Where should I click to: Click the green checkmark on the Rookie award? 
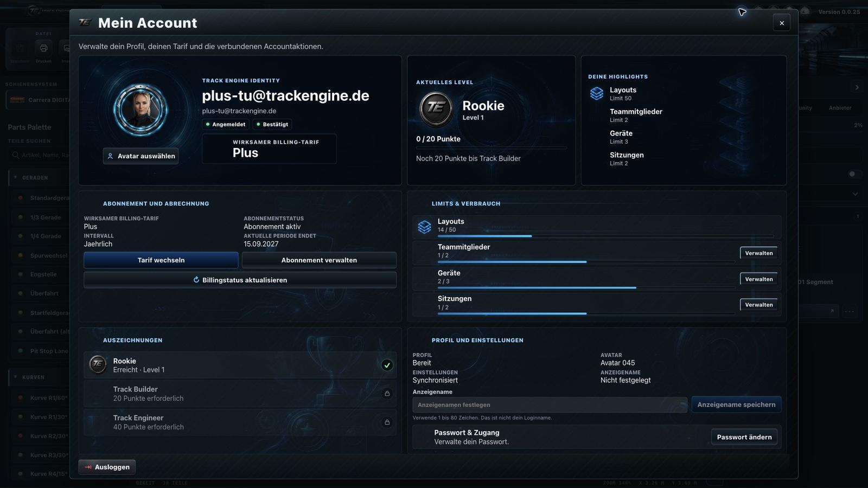pyautogui.click(x=387, y=365)
